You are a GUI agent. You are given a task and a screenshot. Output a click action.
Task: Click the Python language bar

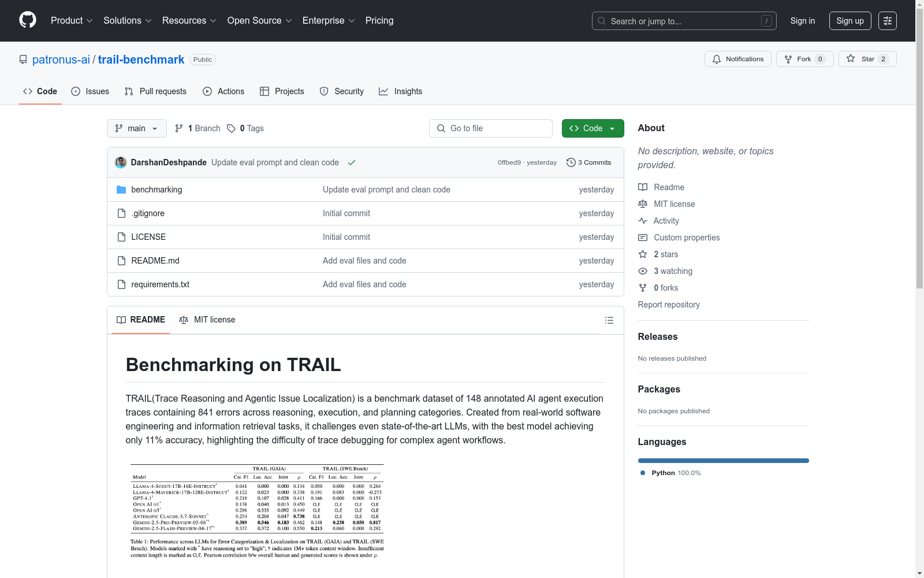click(x=724, y=461)
